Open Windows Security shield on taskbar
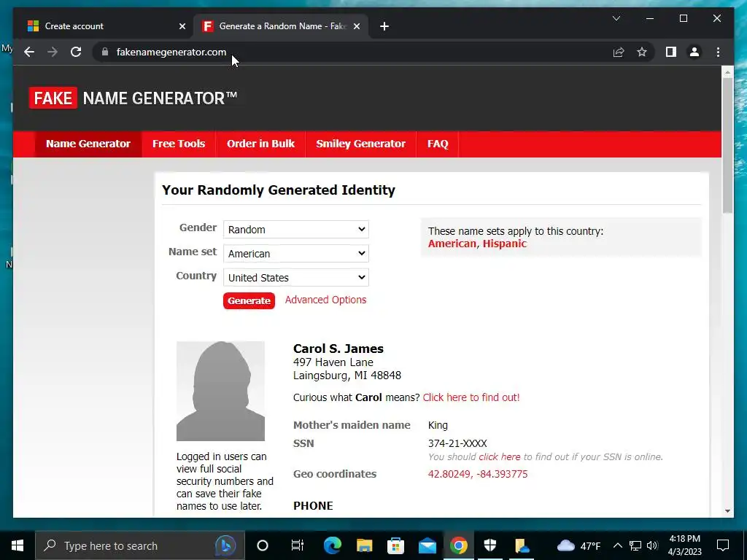747x560 pixels. (x=490, y=545)
